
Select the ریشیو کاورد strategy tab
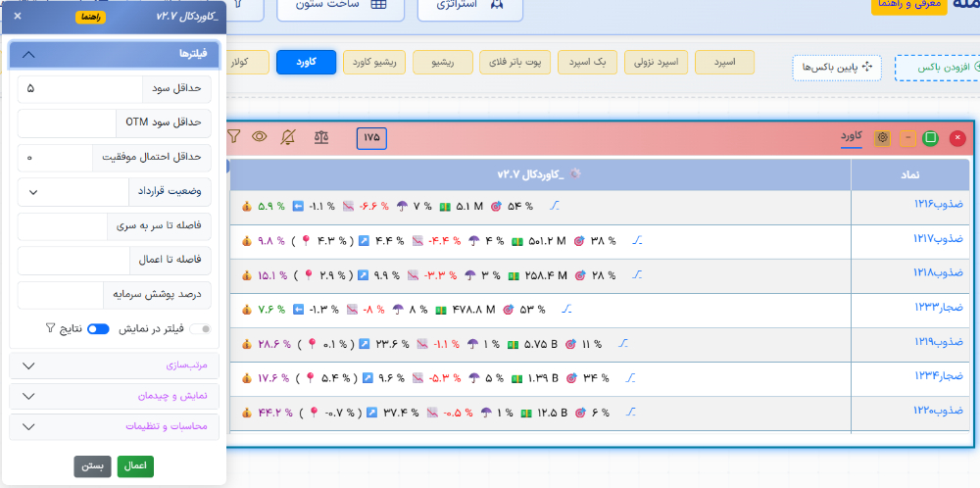pyautogui.click(x=373, y=63)
